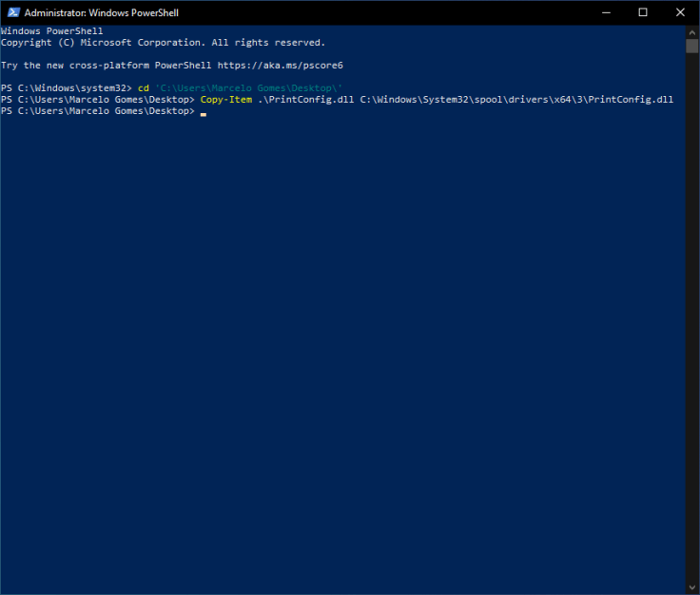Click the blinking cursor at the last prompt
The image size is (700, 595).
coord(204,112)
